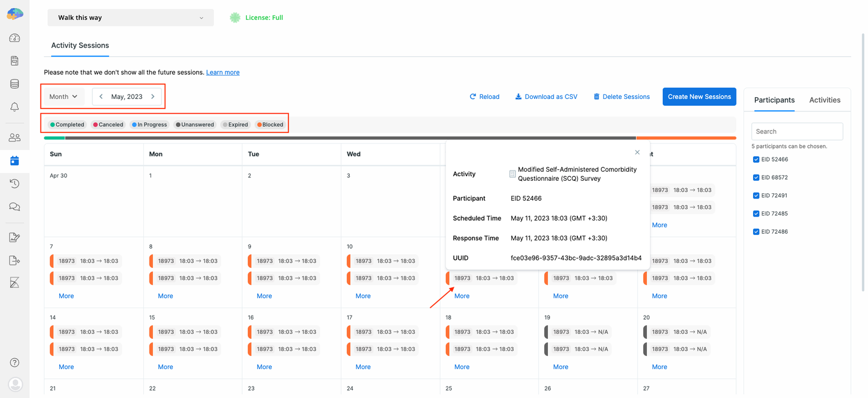Viewport: 868px width, 398px height.
Task: Click inside the participant search field
Action: tap(797, 131)
